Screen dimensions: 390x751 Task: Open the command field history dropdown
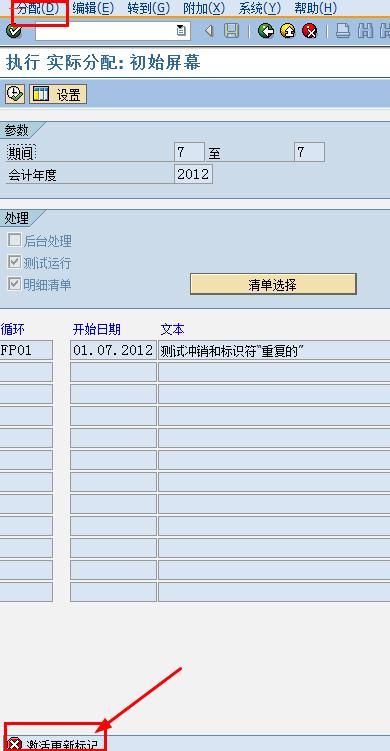[182, 31]
